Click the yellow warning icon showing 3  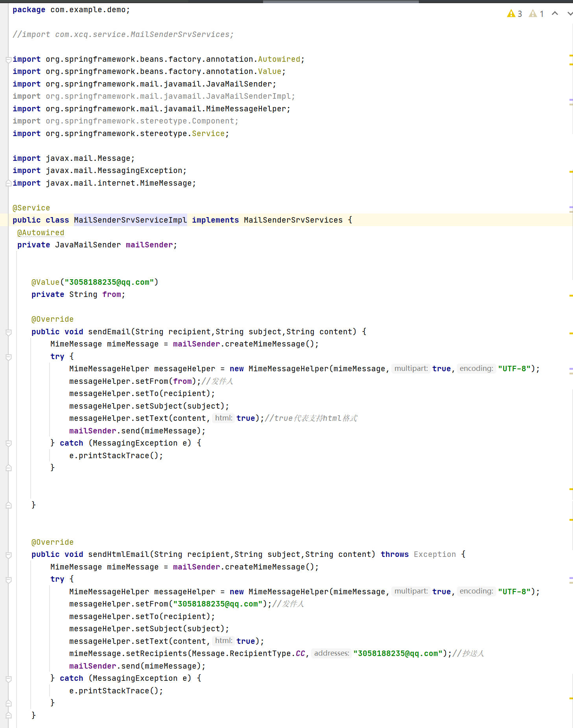click(x=514, y=14)
